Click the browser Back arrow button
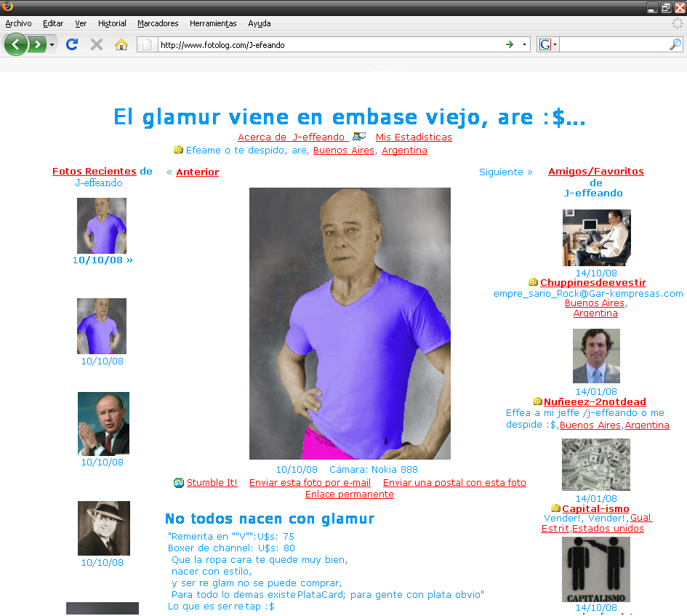Image resolution: width=687 pixels, height=616 pixels. [x=16, y=44]
